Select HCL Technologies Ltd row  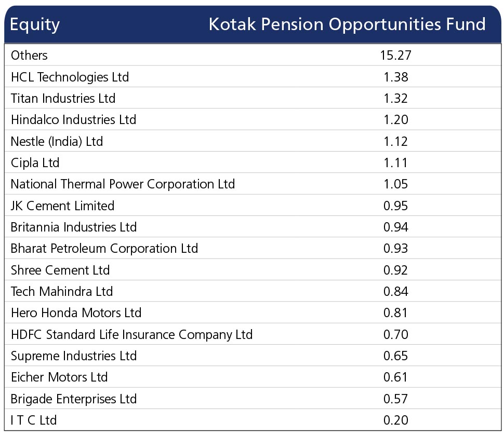click(253, 77)
